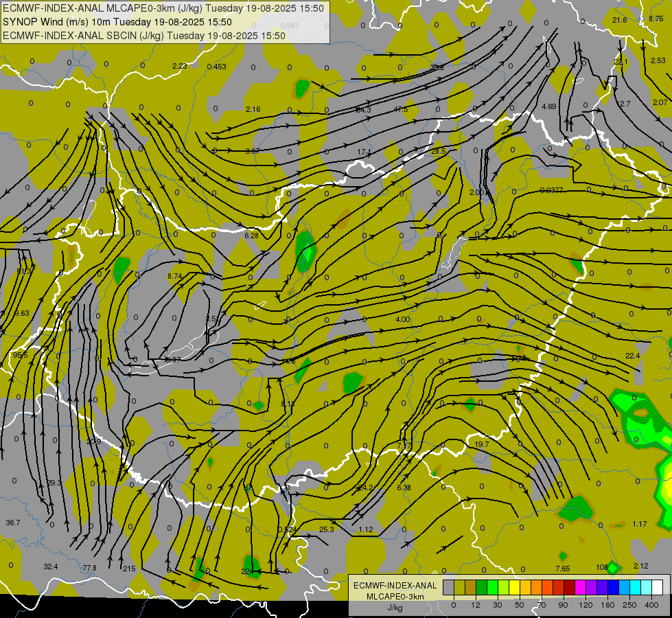Image resolution: width=672 pixels, height=618 pixels.
Task: Click the map value 29.3
Action: click(x=54, y=483)
